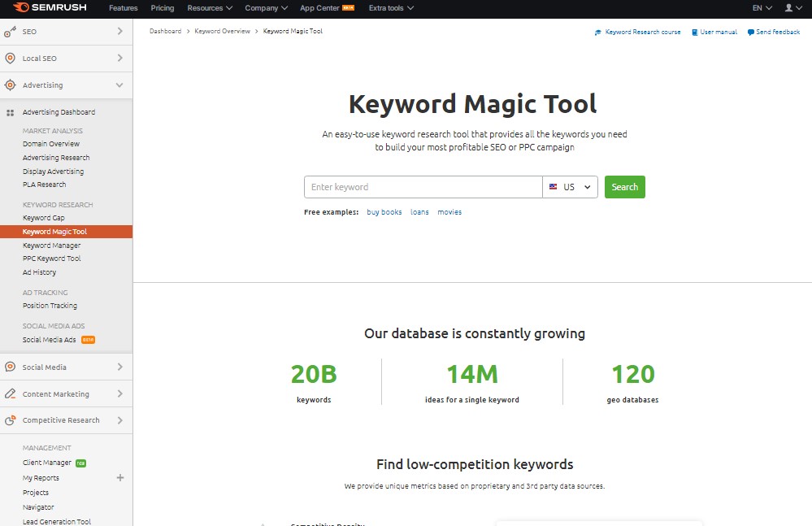This screenshot has height=526, width=812.
Task: Open the EN language dropdown
Action: (x=762, y=8)
